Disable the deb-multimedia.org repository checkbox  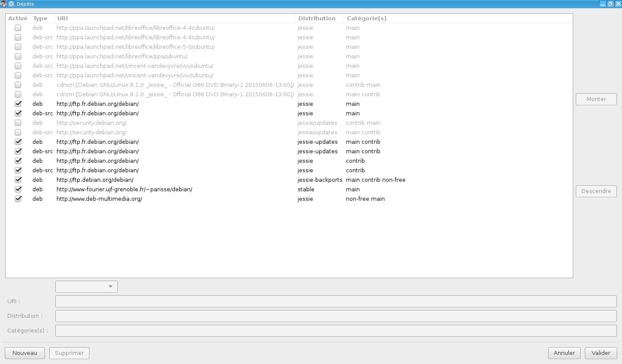(x=18, y=199)
